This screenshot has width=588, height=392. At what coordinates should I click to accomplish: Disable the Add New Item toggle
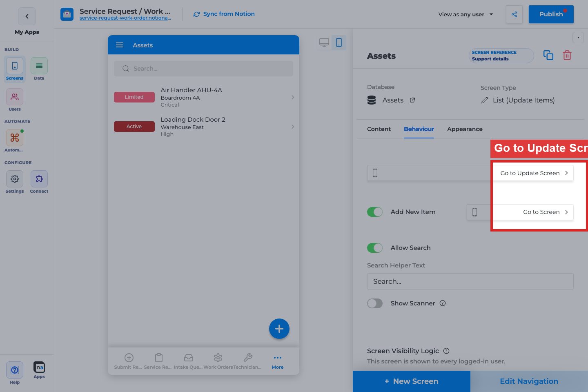point(375,212)
